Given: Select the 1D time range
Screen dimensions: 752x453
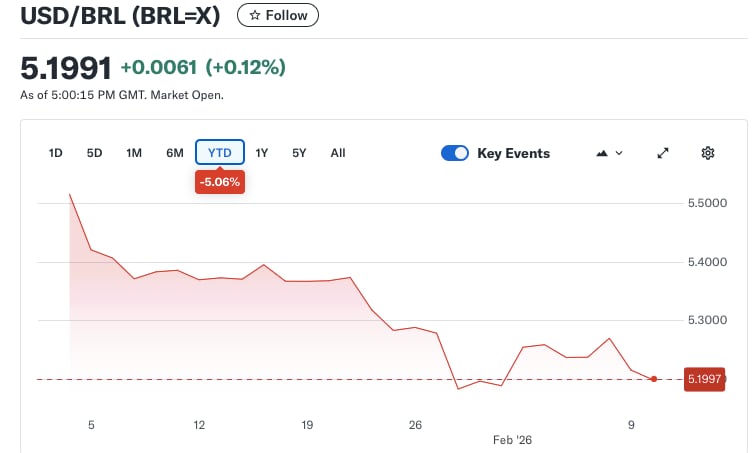Looking at the screenshot, I should click(56, 153).
